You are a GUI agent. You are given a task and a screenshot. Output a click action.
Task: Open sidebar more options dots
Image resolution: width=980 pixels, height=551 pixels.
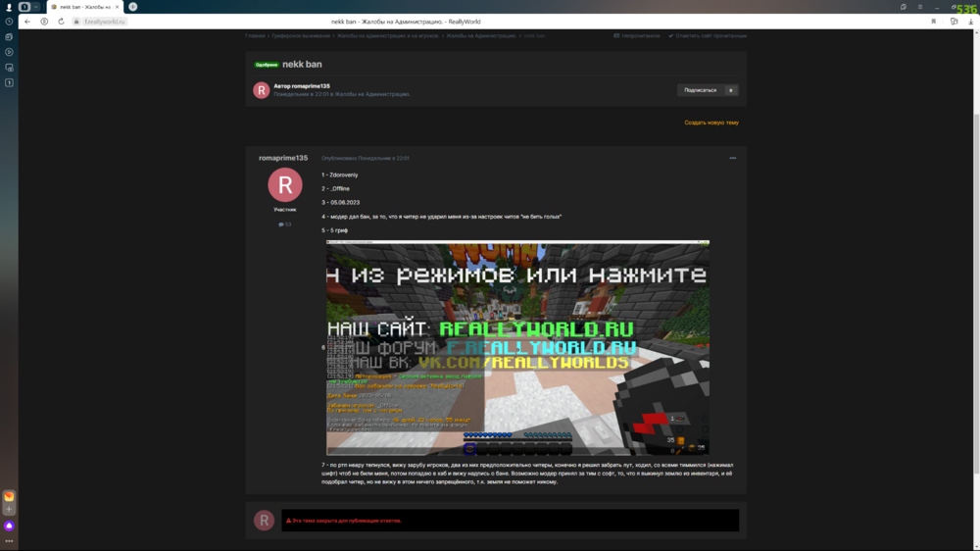[9, 541]
